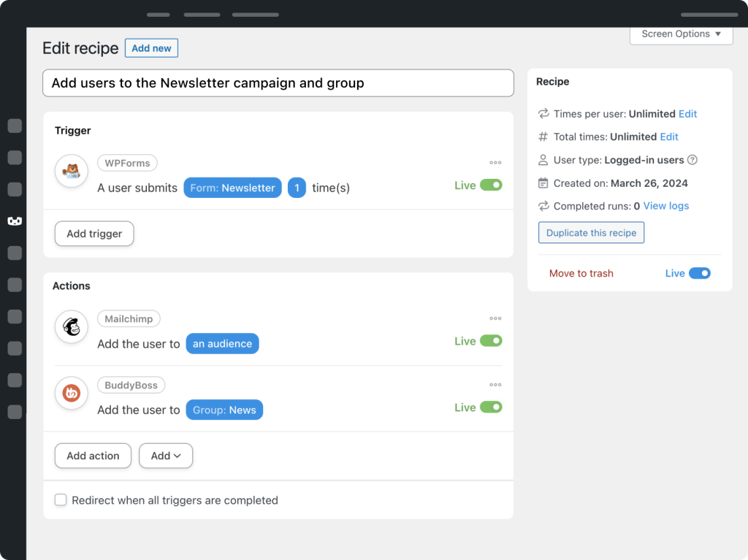Screen dimensions: 748x560
Task: Click the WPForms integration icon
Action: coord(72,172)
